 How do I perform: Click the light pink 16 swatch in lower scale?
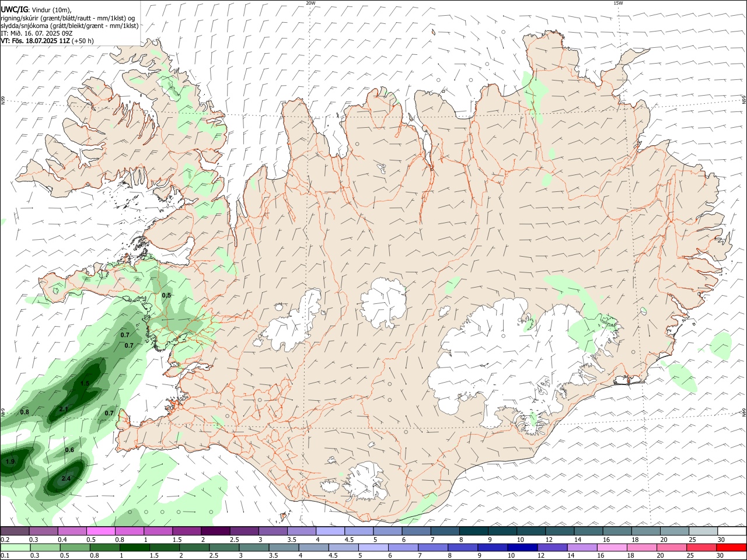click(610, 548)
